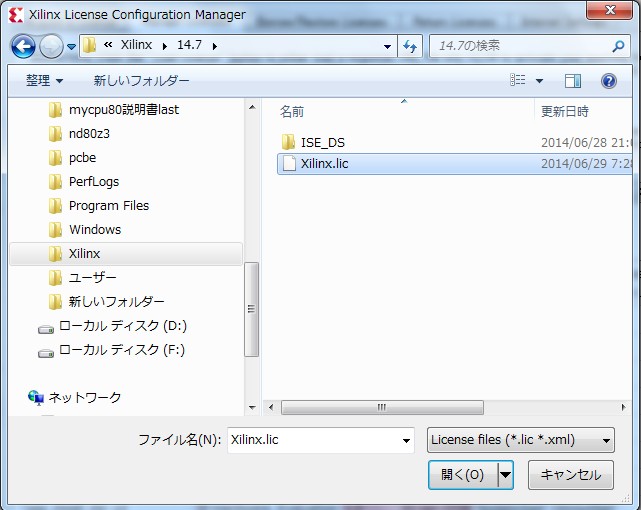Click the horizontal scrollbar thumb
This screenshot has height=510, width=641.
382,407
